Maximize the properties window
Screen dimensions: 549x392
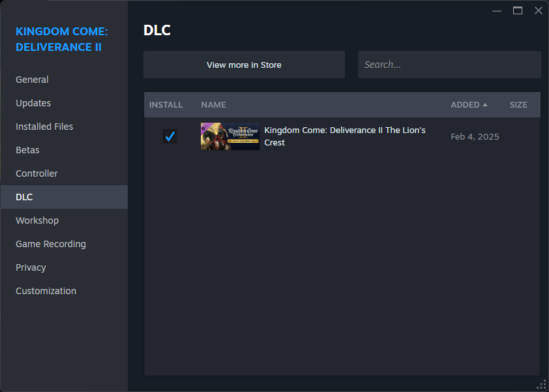pos(518,10)
